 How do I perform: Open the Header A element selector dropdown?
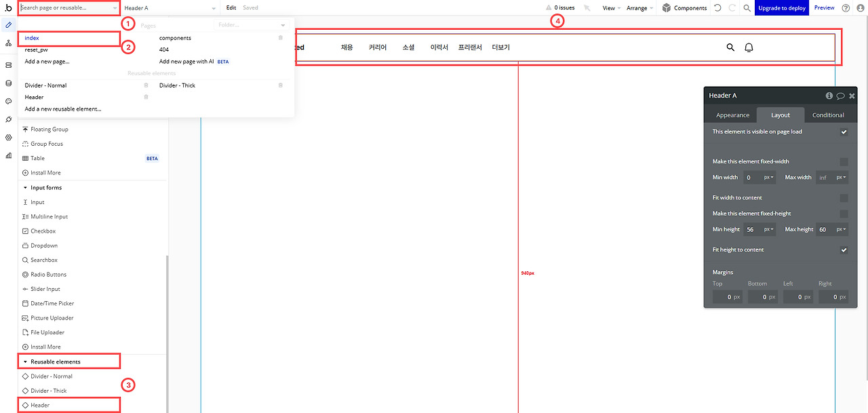(x=170, y=8)
